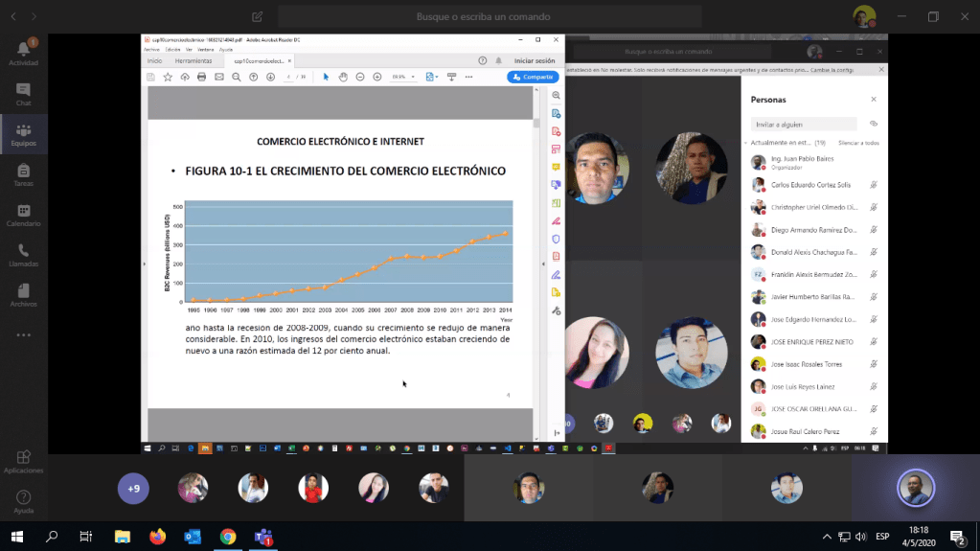The width and height of the screenshot is (980, 551).
Task: Open Archivos in the Teams sidebar
Action: [23, 295]
